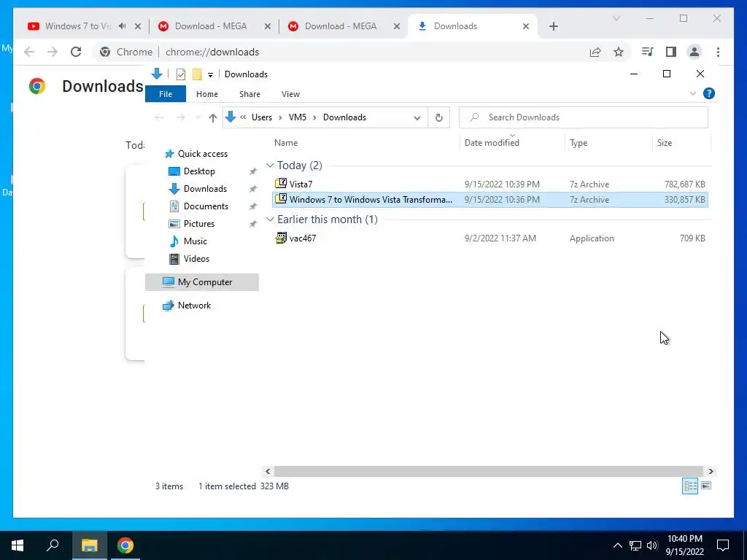Image resolution: width=747 pixels, height=560 pixels.
Task: Click the vac467 file icon
Action: (x=281, y=238)
